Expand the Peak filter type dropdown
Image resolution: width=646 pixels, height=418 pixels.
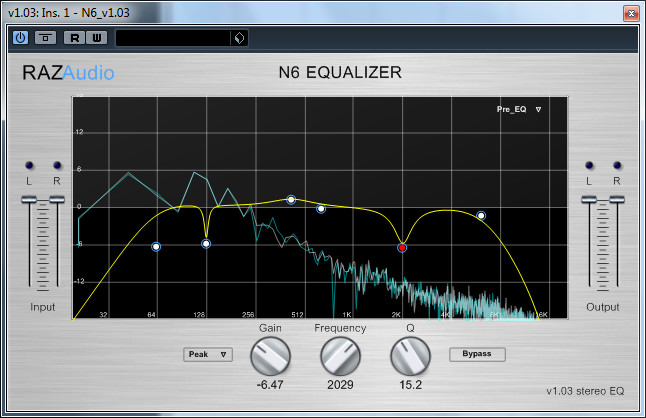tap(208, 354)
